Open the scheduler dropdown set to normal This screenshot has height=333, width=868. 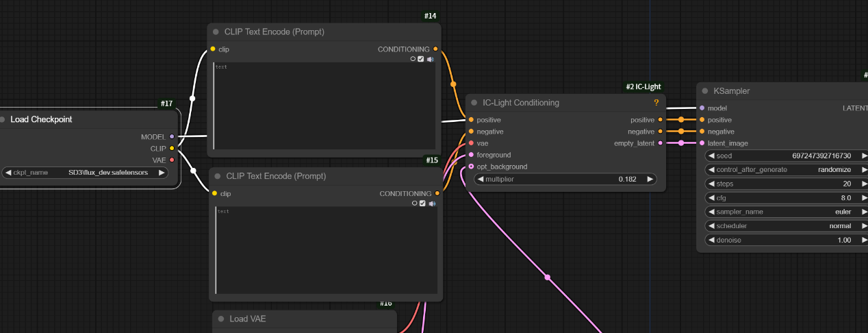pos(786,226)
